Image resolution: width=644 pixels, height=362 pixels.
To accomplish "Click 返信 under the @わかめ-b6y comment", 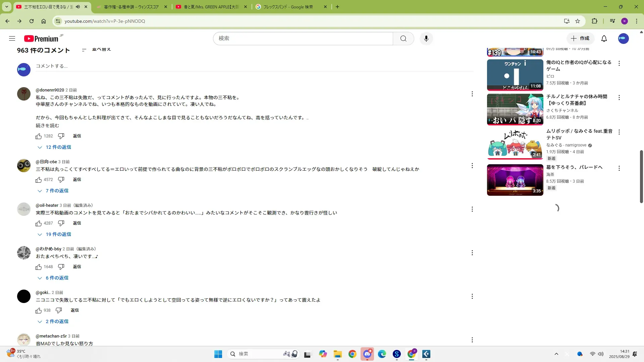I will coord(77,267).
